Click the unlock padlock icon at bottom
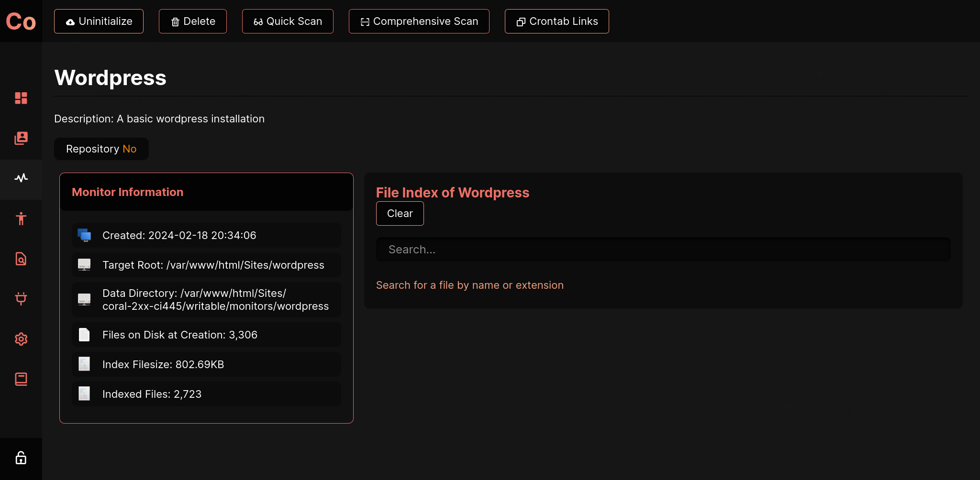The width and height of the screenshot is (980, 480). [21, 458]
